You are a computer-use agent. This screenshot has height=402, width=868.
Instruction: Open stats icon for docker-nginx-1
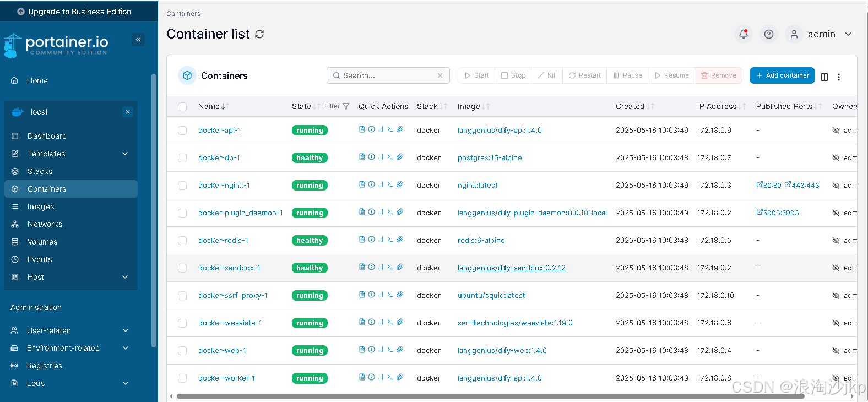pyautogui.click(x=381, y=184)
